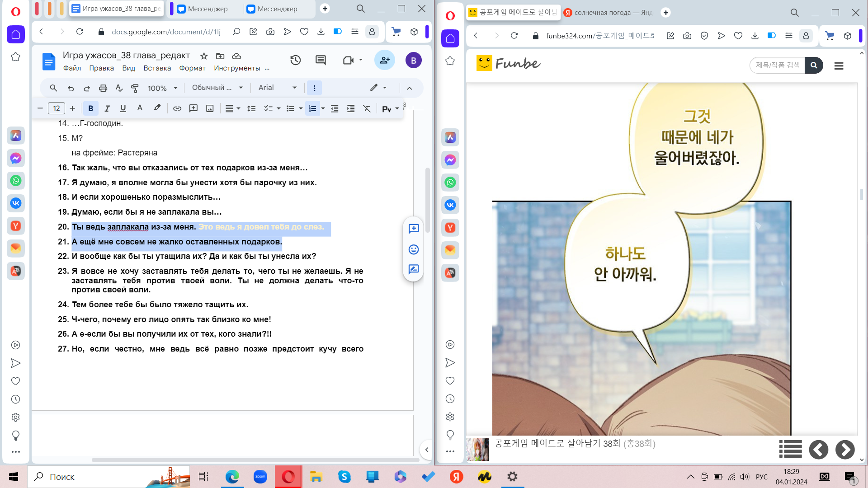Open the Вид menu
The width and height of the screenshot is (868, 488).
129,68
